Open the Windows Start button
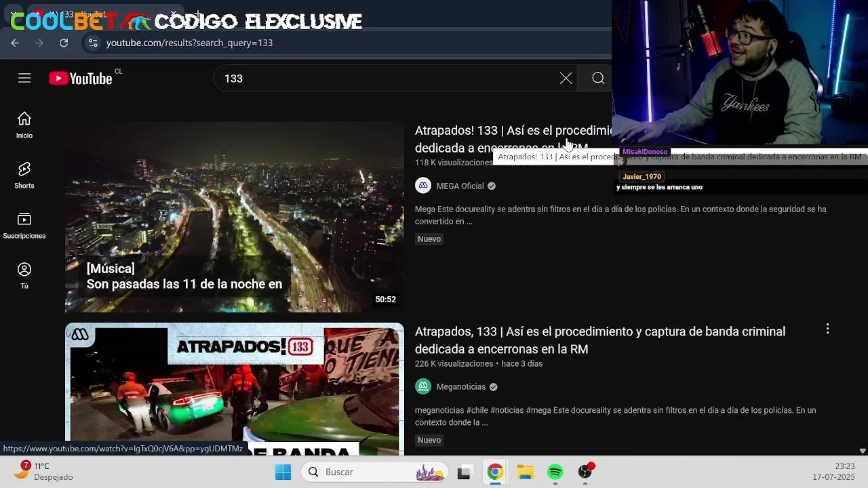This screenshot has height=488, width=868. click(x=283, y=472)
